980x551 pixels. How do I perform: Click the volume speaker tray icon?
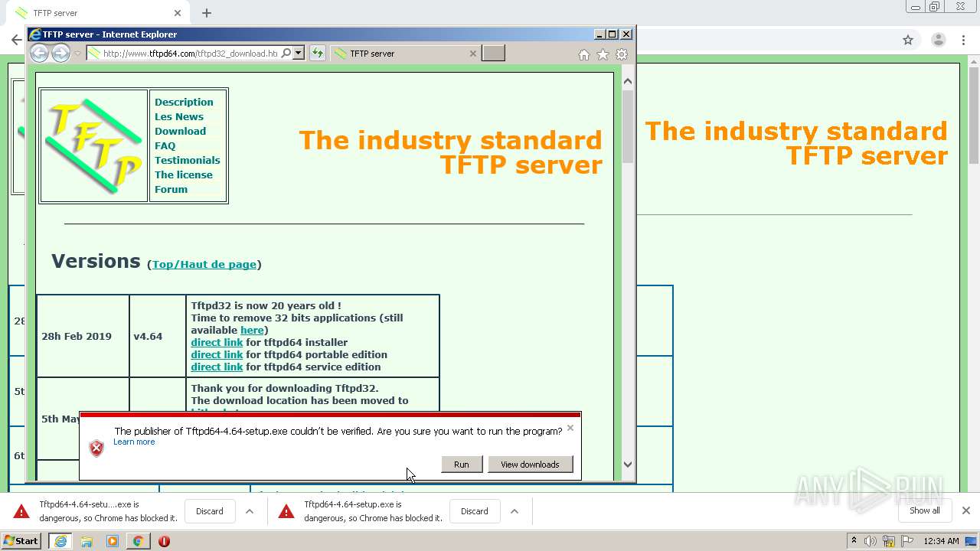[x=871, y=541]
